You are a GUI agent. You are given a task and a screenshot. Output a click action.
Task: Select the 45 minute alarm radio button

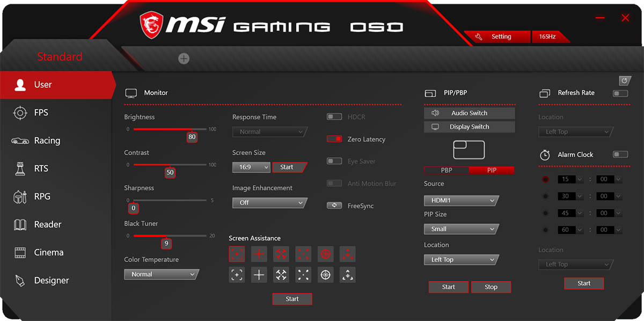546,213
